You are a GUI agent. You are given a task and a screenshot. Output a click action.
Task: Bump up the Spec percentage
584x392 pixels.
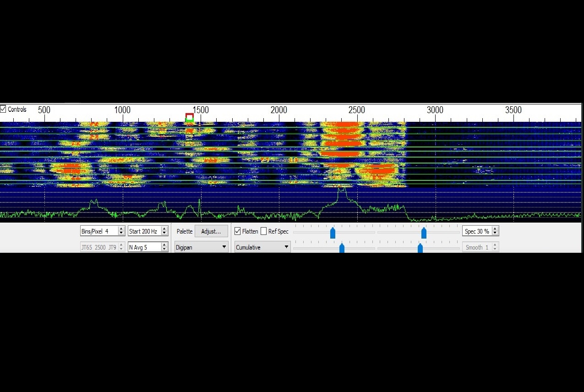pyautogui.click(x=495, y=229)
